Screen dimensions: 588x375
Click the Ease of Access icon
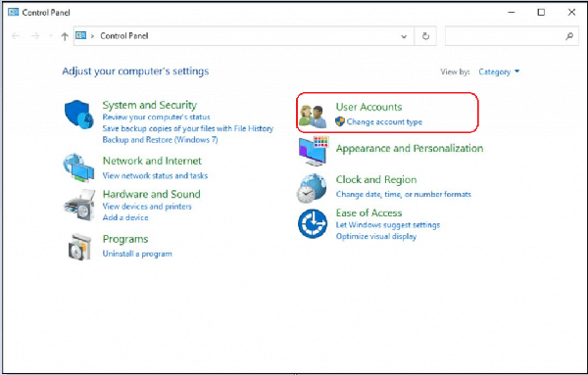313,223
